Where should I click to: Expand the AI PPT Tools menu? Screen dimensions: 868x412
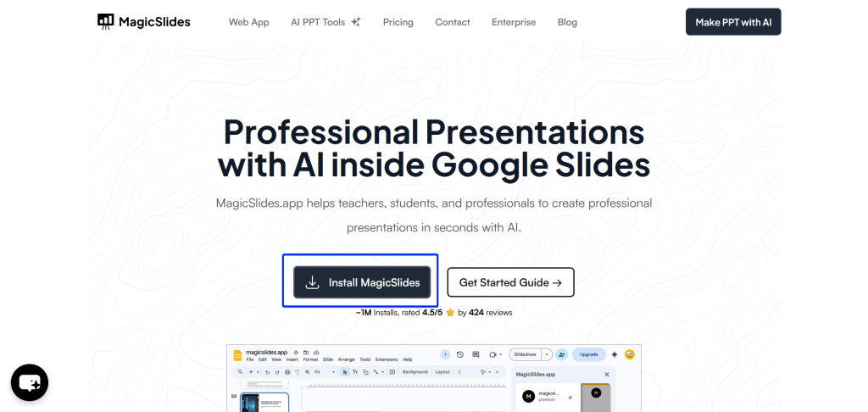pyautogui.click(x=325, y=22)
